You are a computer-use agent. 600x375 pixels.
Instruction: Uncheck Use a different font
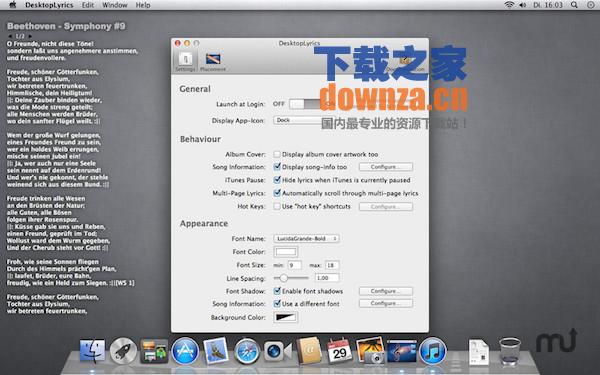(277, 304)
